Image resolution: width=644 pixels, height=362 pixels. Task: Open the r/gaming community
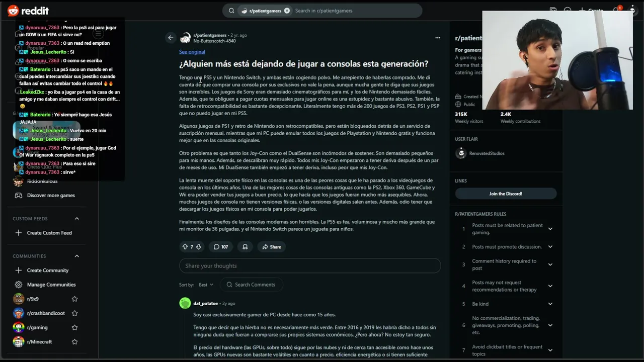point(37,327)
